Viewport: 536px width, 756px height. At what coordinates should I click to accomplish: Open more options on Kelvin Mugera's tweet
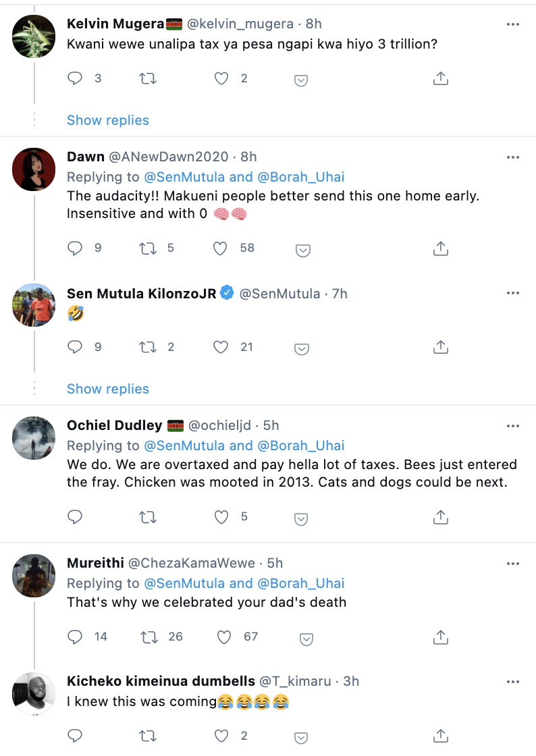[513, 24]
